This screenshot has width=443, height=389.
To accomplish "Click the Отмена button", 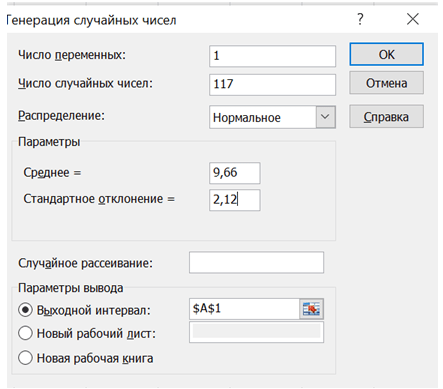I will [x=386, y=83].
